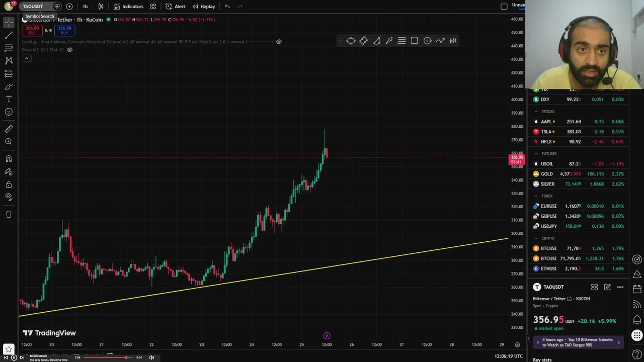This screenshot has height=362, width=644.
Task: Open the candlestick chart type menu
Action: [x=101, y=7]
